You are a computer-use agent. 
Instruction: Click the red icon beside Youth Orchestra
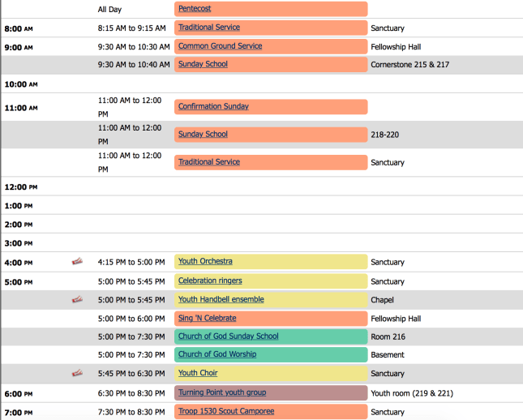pyautogui.click(x=77, y=261)
